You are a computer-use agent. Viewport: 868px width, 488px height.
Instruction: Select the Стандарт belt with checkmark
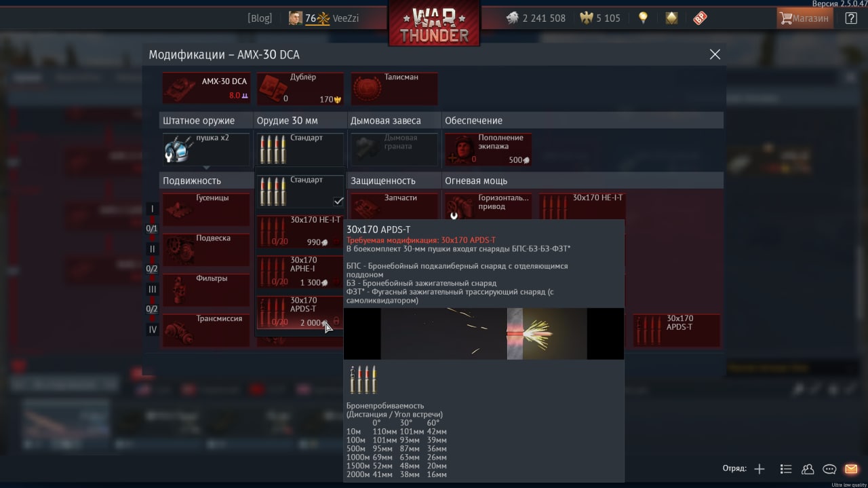[300, 191]
